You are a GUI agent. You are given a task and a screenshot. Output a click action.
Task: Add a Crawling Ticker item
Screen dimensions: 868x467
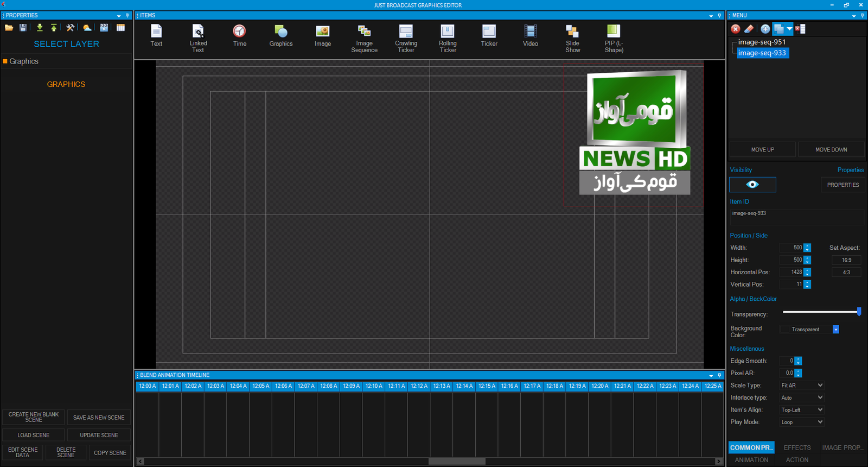(x=406, y=38)
